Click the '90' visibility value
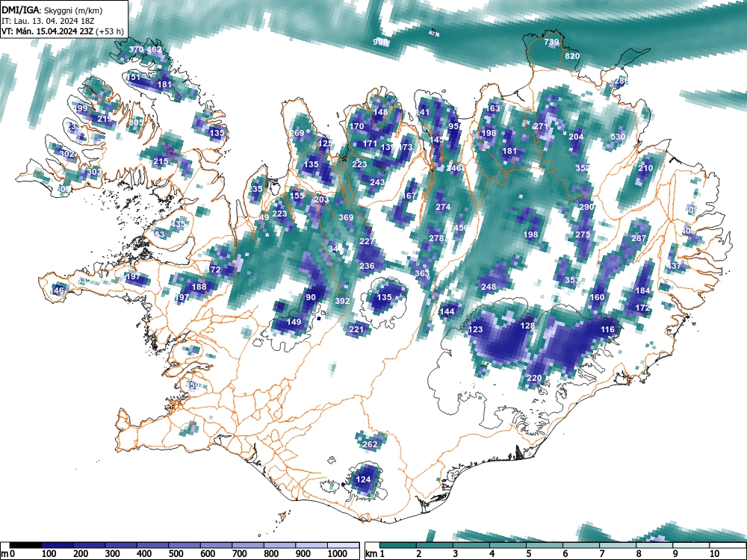This screenshot has width=747, height=560. [311, 297]
